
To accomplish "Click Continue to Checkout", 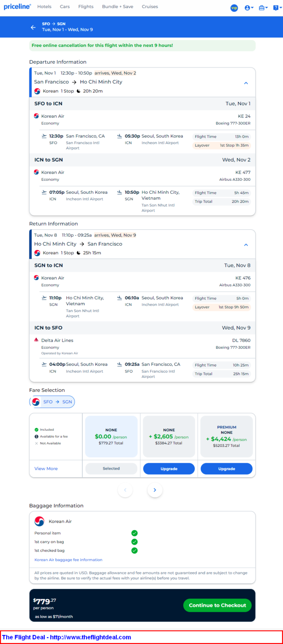I will tap(218, 605).
